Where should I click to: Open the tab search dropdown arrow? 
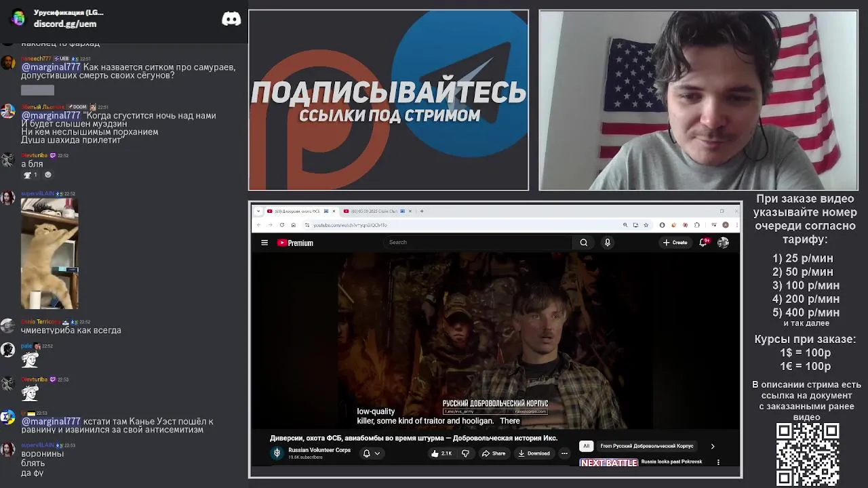[258, 211]
